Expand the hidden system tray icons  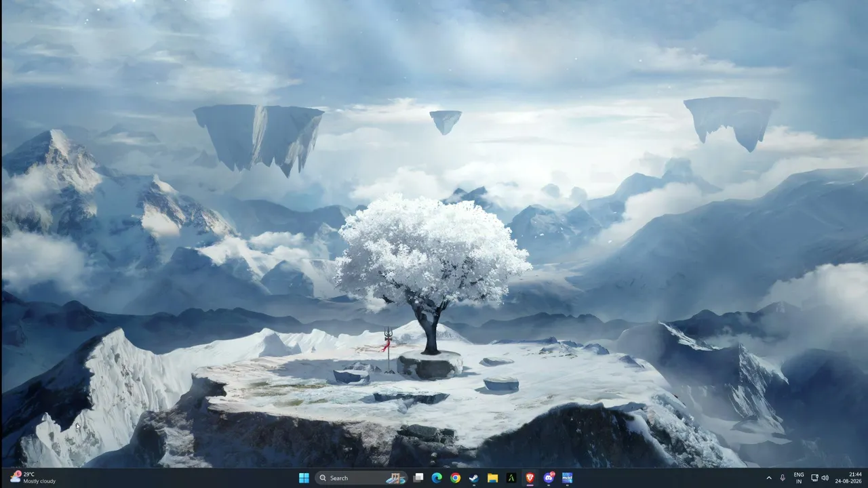(769, 478)
